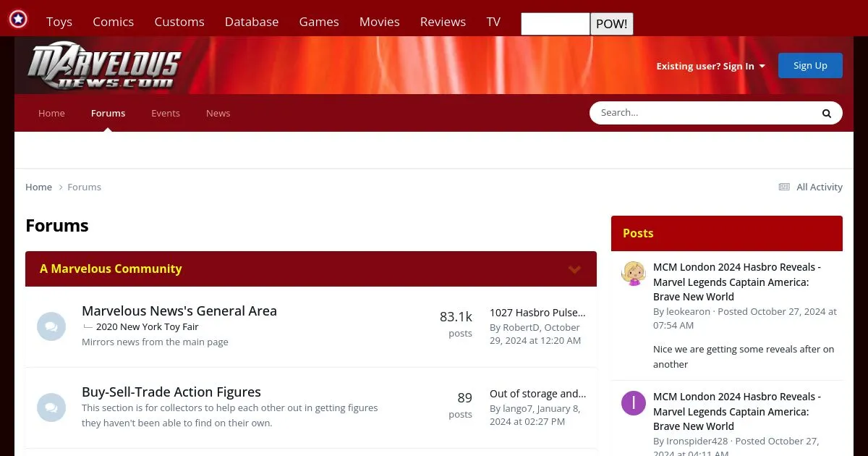Open the Toys menu

click(59, 22)
